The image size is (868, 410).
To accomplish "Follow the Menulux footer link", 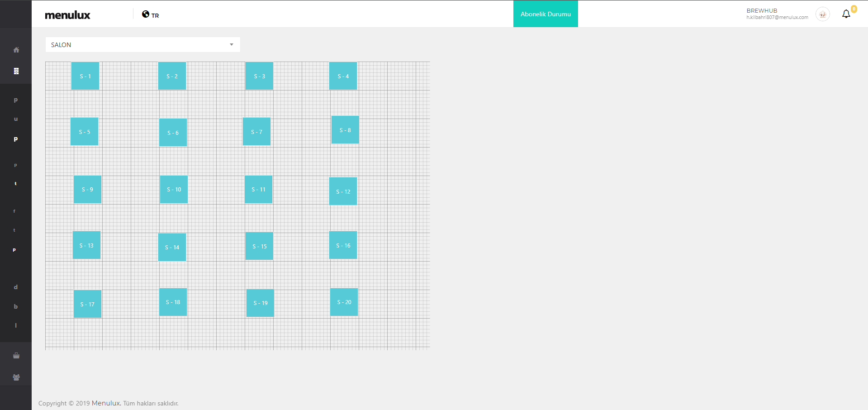I will (106, 403).
